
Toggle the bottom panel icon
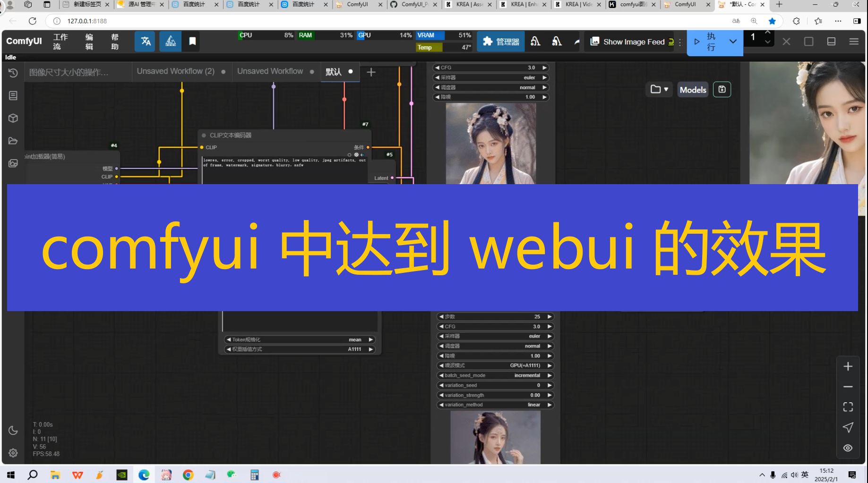(831, 42)
